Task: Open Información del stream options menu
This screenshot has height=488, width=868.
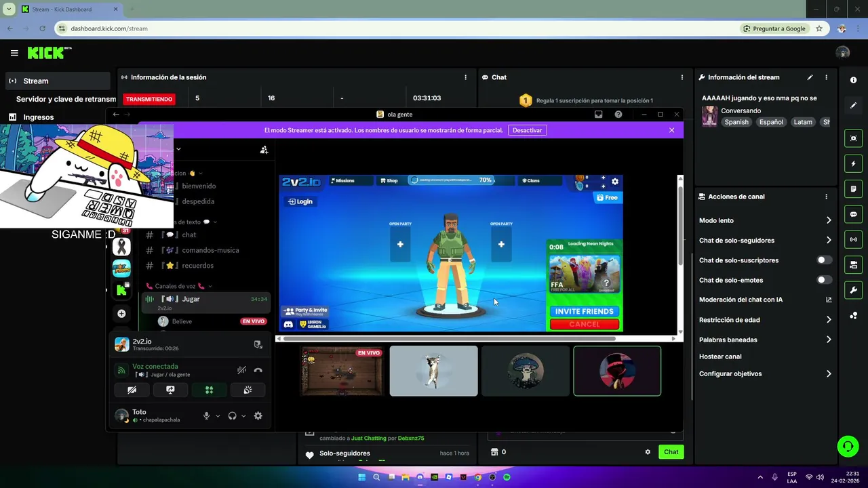Action: 826,77
